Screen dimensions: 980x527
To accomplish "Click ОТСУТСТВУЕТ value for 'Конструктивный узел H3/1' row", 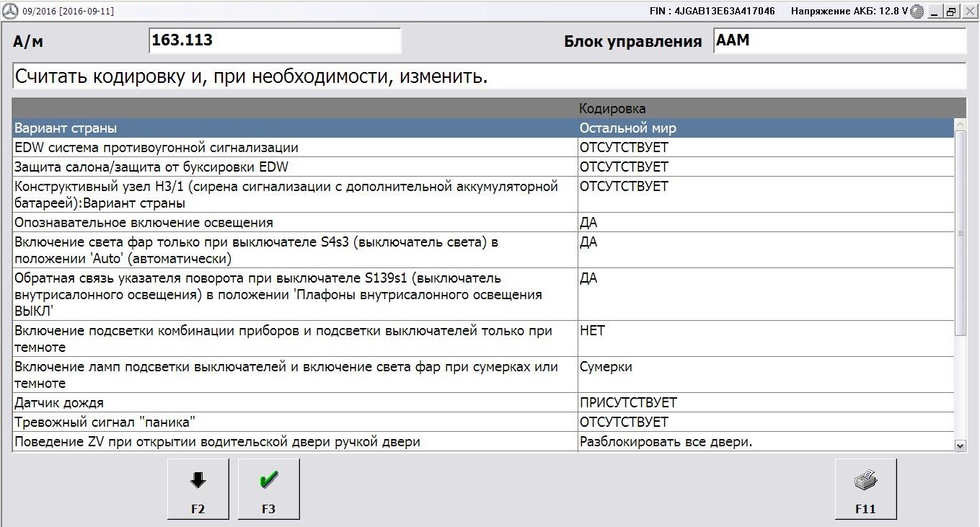I will point(624,187).
